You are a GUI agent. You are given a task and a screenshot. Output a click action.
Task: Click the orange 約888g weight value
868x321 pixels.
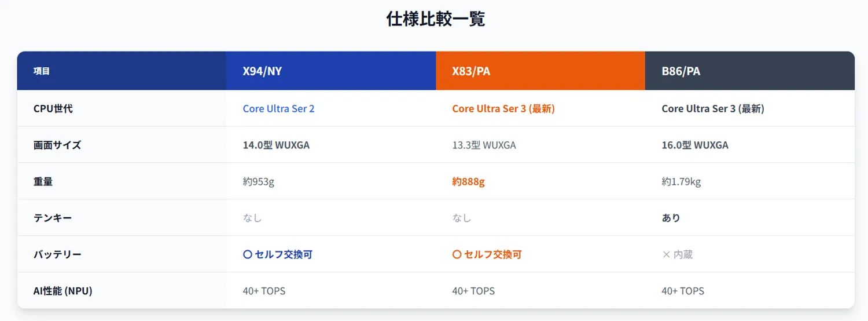[468, 181]
